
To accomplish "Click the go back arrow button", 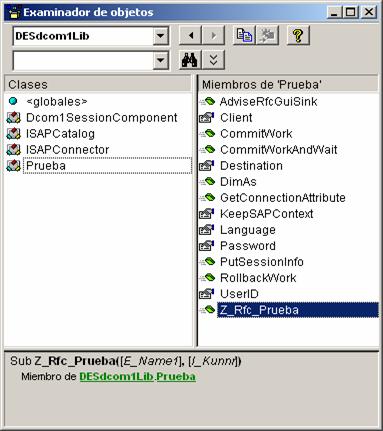I will tap(190, 35).
